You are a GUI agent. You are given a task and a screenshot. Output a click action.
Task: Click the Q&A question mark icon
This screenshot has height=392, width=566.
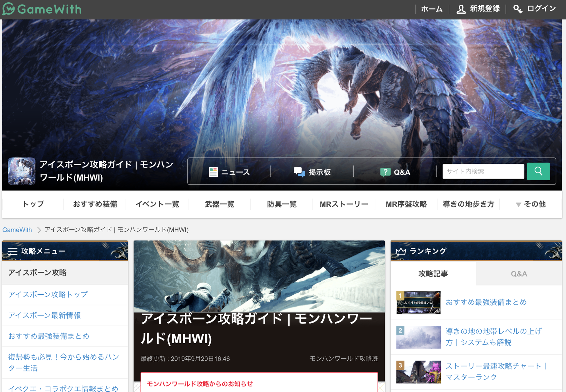pyautogui.click(x=386, y=172)
